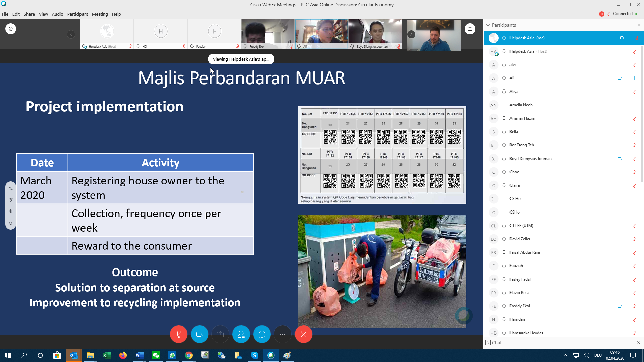
Task: Click the red leave meeting button
Action: click(304, 334)
